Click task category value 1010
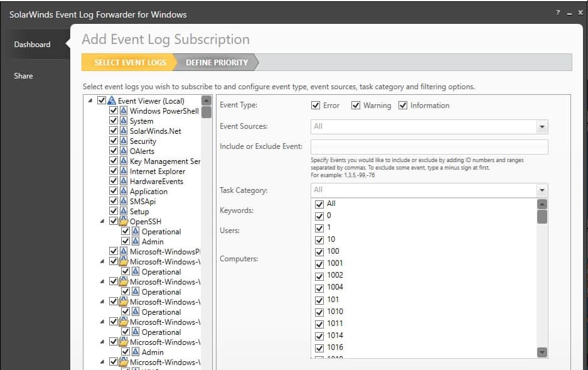 click(335, 312)
